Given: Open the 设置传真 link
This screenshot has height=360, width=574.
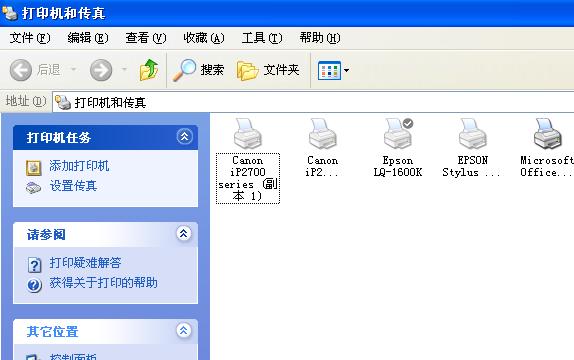Looking at the screenshot, I should [73, 186].
